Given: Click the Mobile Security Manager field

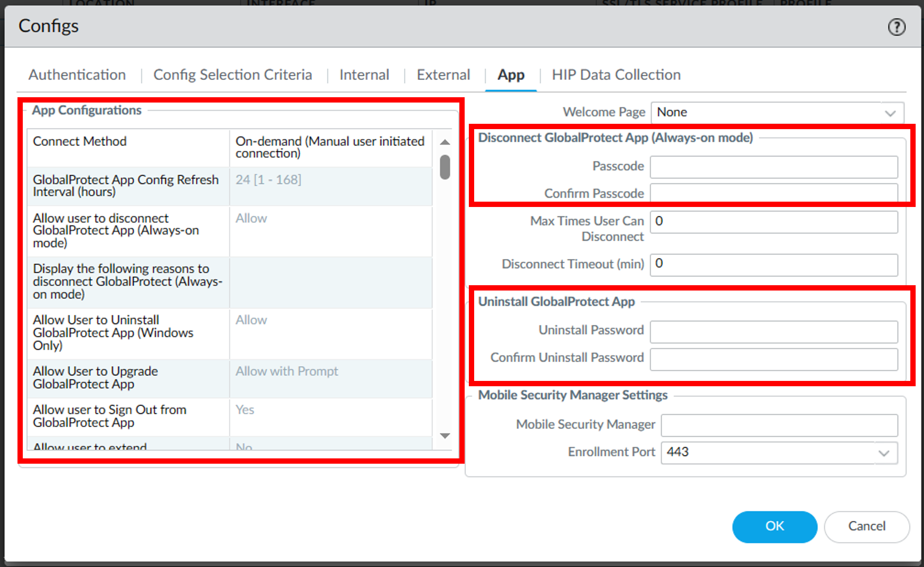Looking at the screenshot, I should (x=779, y=425).
